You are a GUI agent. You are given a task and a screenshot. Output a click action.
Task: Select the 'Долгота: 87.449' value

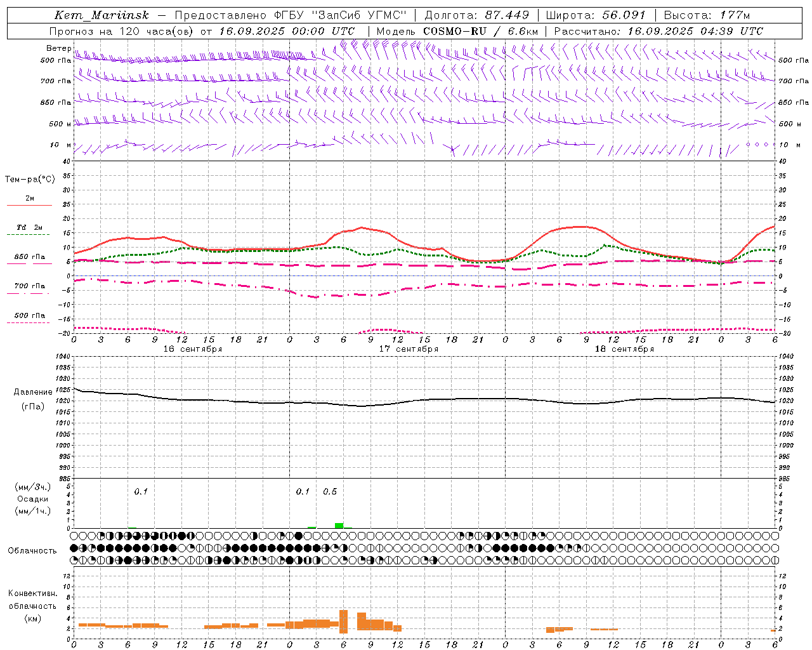pyautogui.click(x=476, y=15)
